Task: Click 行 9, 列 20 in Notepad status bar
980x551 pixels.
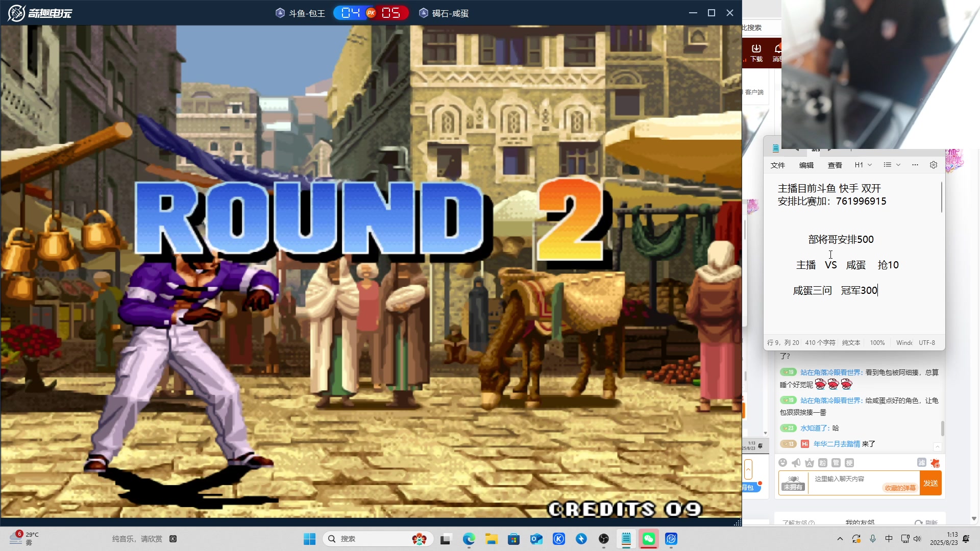Action: click(x=783, y=343)
